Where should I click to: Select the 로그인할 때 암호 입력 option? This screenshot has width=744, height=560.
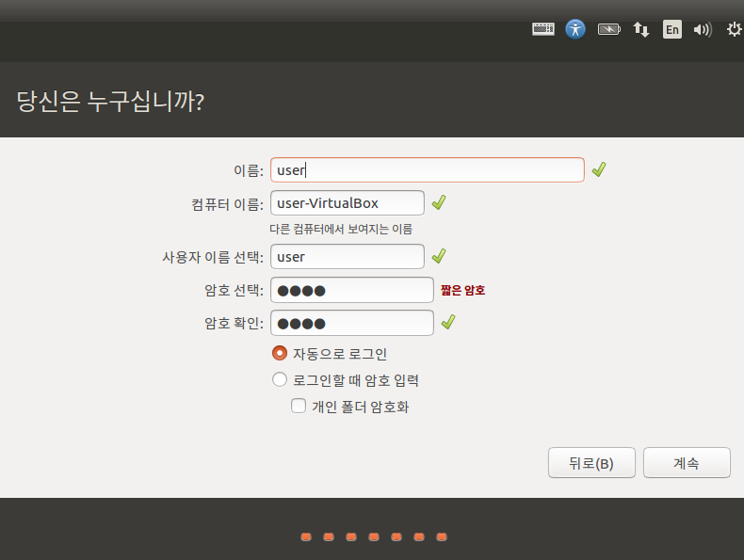280,379
